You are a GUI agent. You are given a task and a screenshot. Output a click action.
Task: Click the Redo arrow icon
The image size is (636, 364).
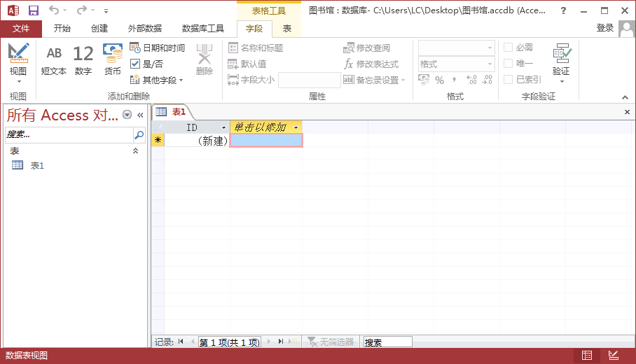click(82, 10)
